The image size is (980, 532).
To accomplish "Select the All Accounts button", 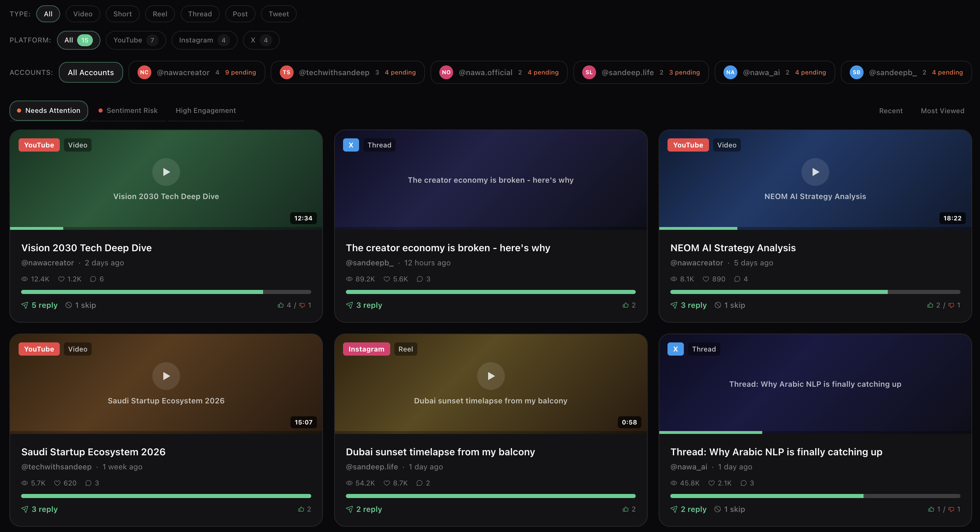I will click(91, 72).
